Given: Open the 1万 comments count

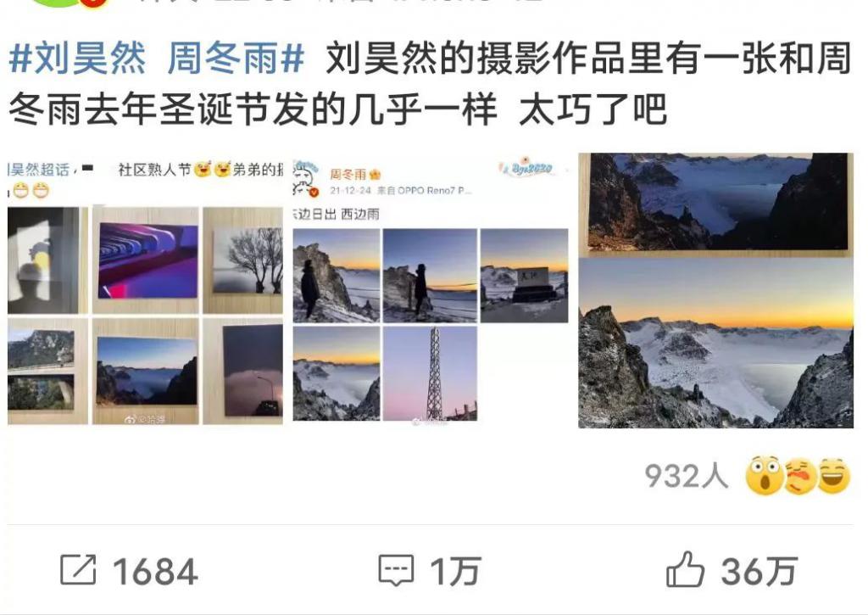Looking at the screenshot, I should tap(455, 571).
